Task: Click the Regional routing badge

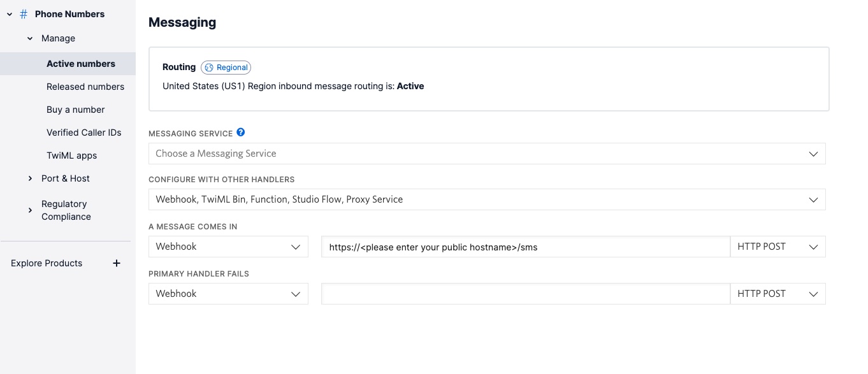Action: (226, 68)
